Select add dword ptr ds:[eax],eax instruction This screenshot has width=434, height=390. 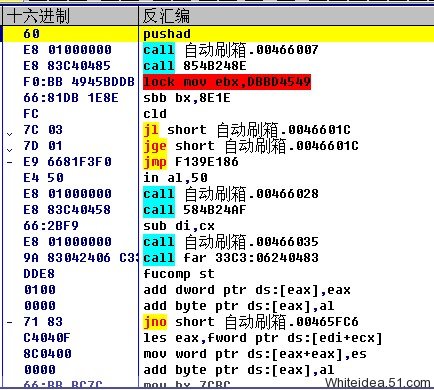[x=247, y=290]
